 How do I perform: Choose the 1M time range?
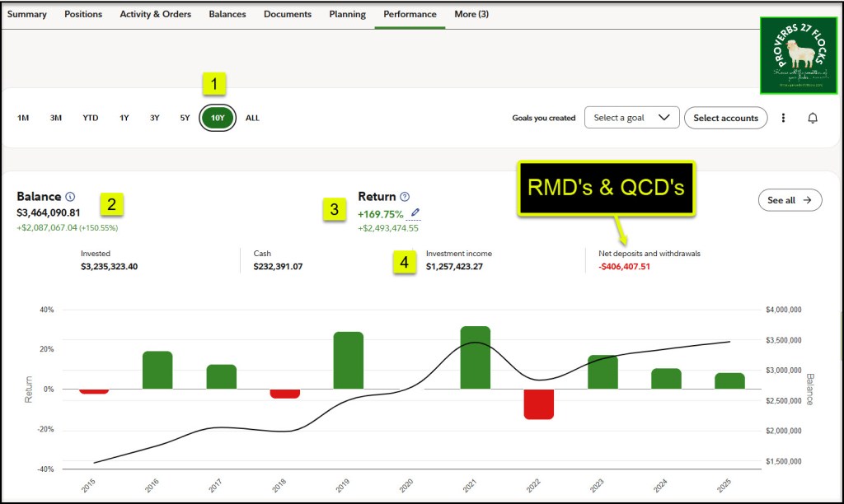tap(23, 118)
